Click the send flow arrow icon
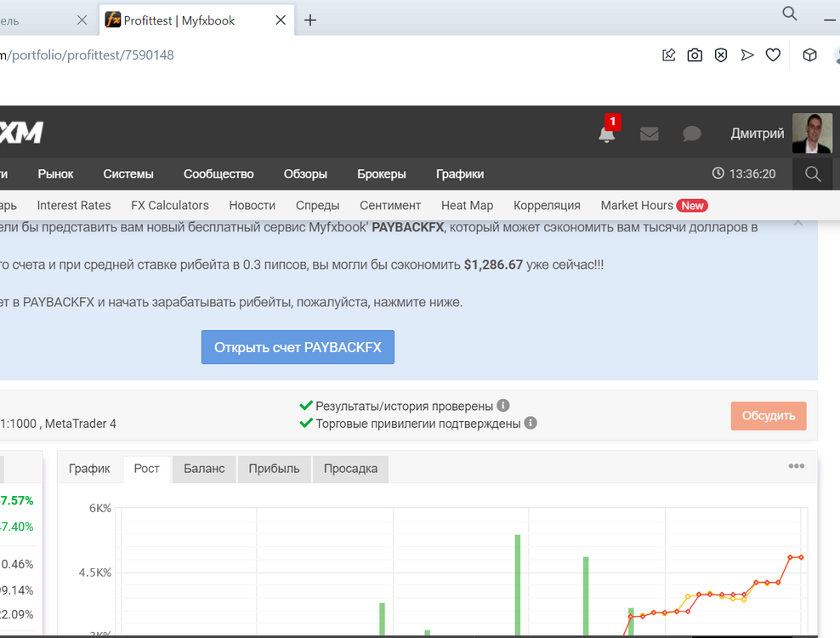The height and width of the screenshot is (638, 840). (x=747, y=55)
